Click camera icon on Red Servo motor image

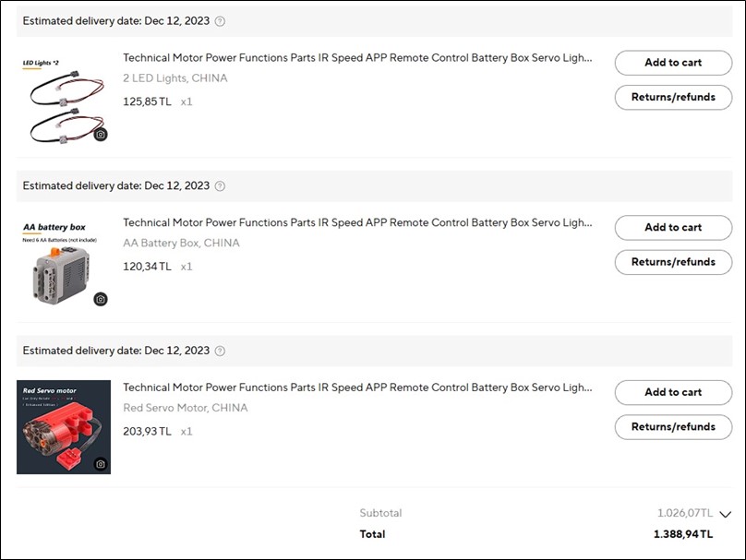click(x=101, y=464)
